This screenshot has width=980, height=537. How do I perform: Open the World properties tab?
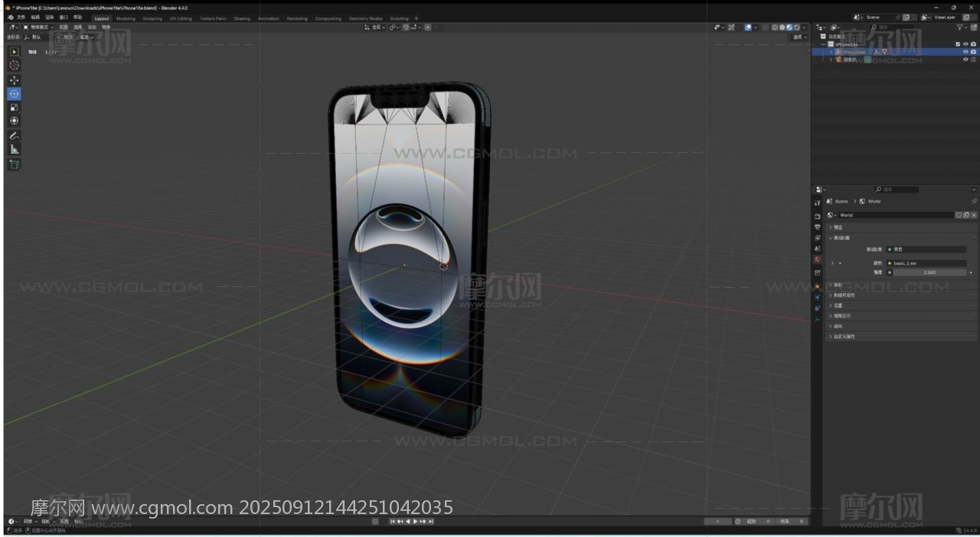(818, 259)
